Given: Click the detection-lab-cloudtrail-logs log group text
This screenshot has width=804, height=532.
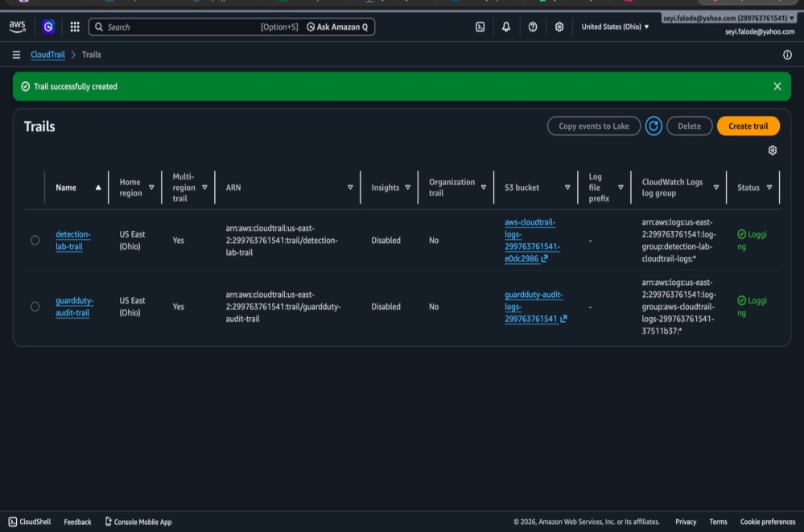Looking at the screenshot, I should point(679,240).
